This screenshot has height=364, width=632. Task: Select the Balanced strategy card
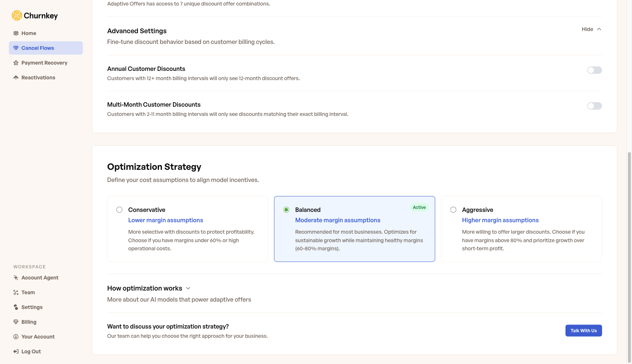click(x=354, y=229)
